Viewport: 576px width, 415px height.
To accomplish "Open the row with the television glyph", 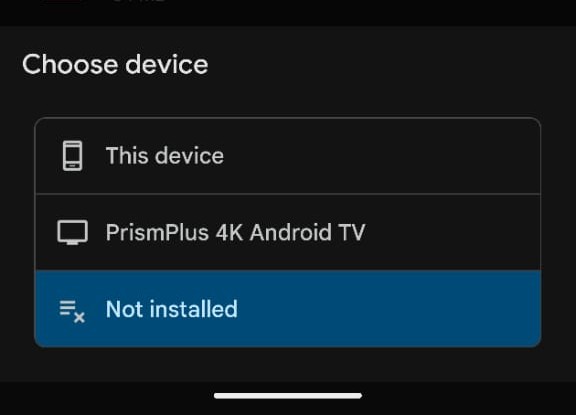I will pos(288,232).
